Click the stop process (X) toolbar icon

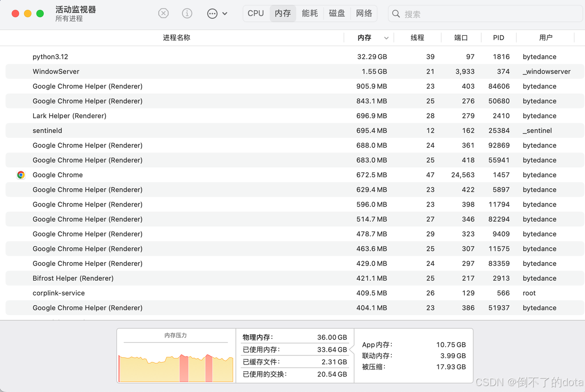(163, 14)
